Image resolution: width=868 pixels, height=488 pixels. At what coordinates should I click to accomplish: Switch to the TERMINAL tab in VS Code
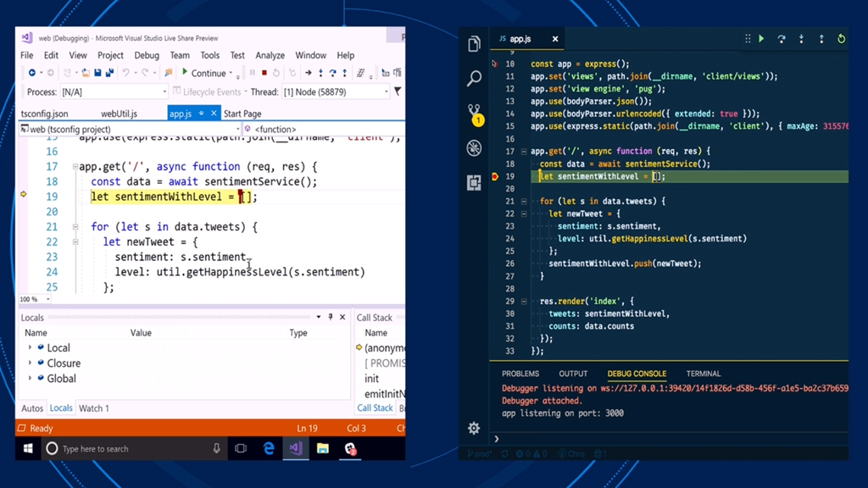703,374
